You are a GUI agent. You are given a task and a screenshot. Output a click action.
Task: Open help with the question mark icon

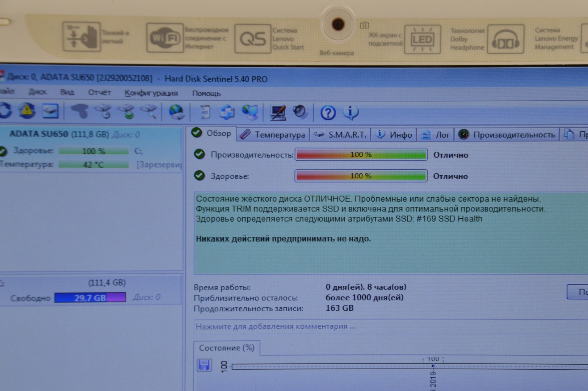tap(328, 113)
